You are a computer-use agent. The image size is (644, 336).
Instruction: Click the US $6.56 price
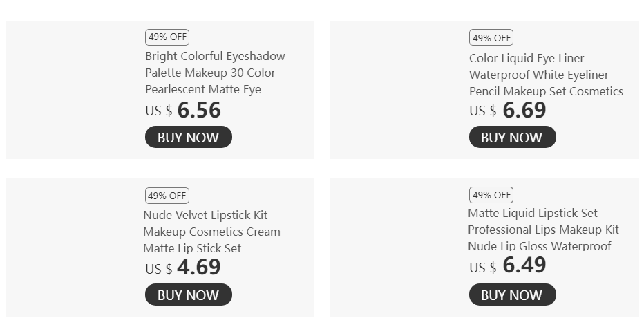(x=183, y=110)
